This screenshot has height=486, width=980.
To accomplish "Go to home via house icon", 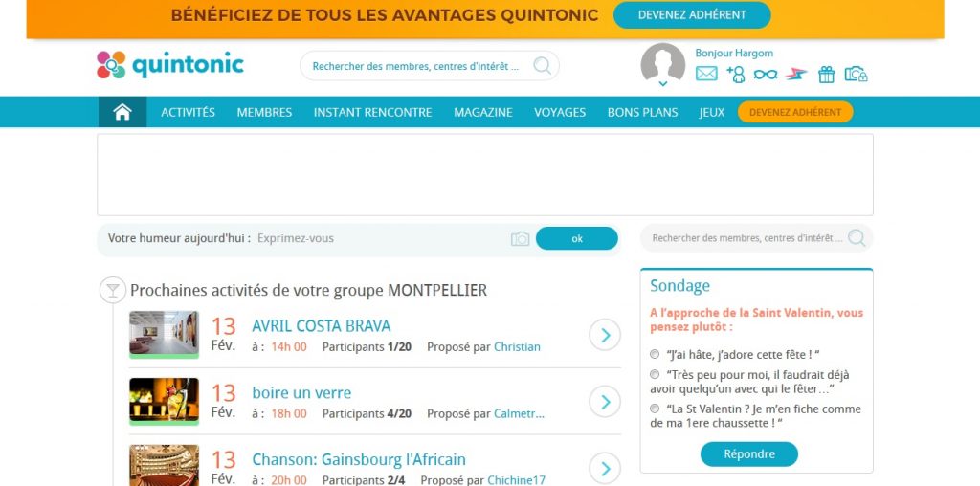I will click(x=122, y=112).
